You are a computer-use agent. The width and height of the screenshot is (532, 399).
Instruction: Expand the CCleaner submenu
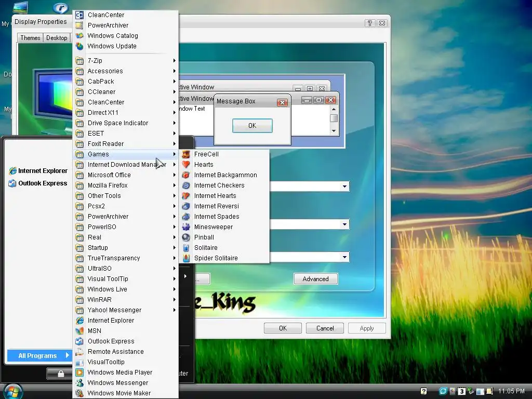point(126,92)
